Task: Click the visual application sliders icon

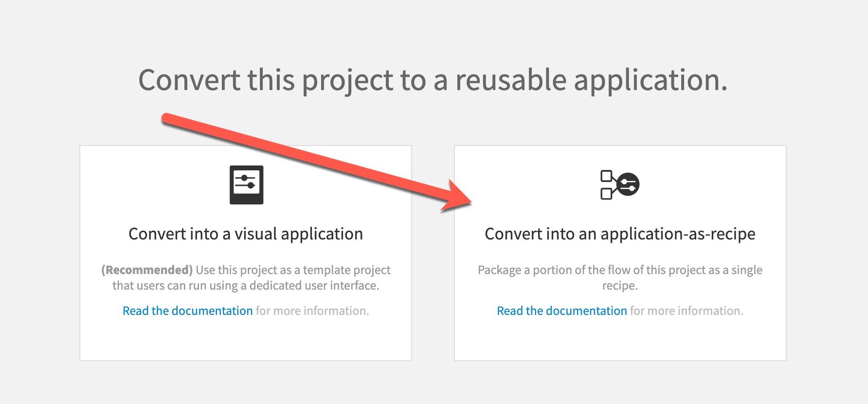Action: click(x=246, y=185)
